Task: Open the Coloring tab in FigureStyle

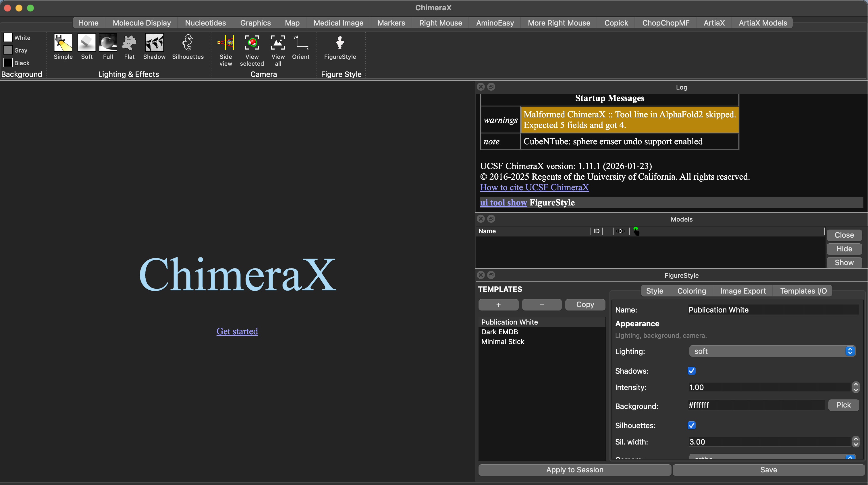Action: coord(691,291)
